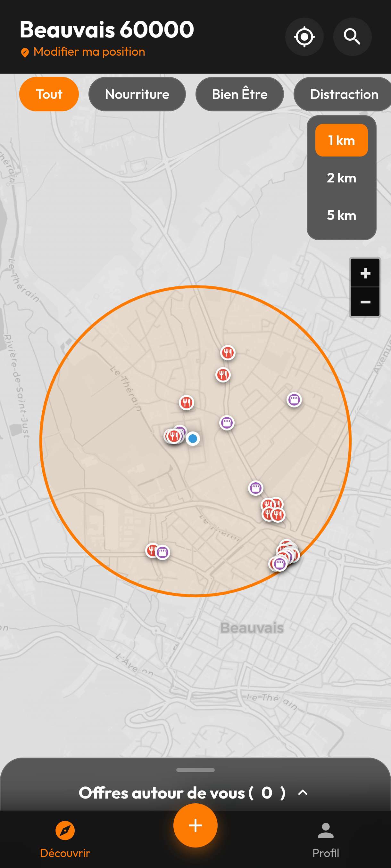
Task: Switch the radius to 2 km
Action: coord(341,178)
